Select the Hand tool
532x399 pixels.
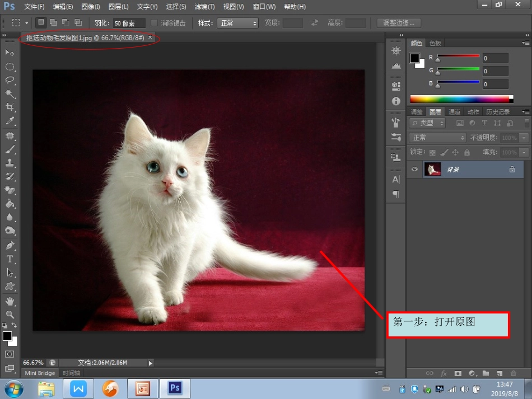(10, 301)
